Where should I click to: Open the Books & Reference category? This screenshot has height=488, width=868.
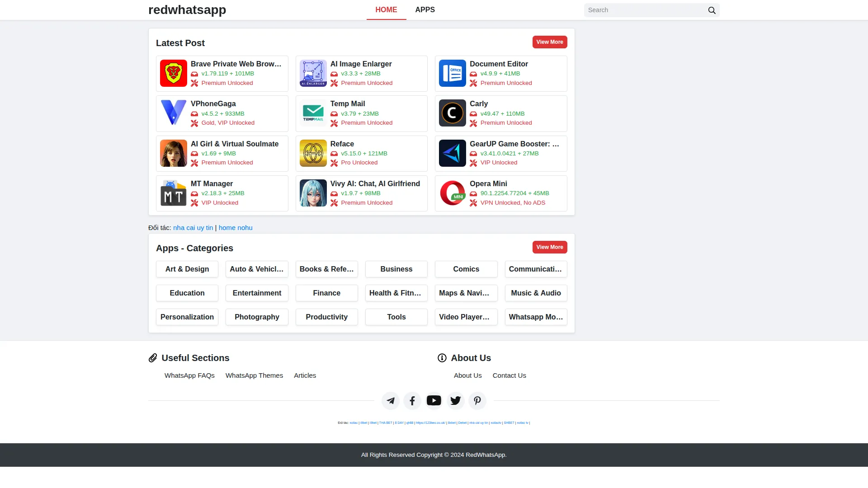327,269
